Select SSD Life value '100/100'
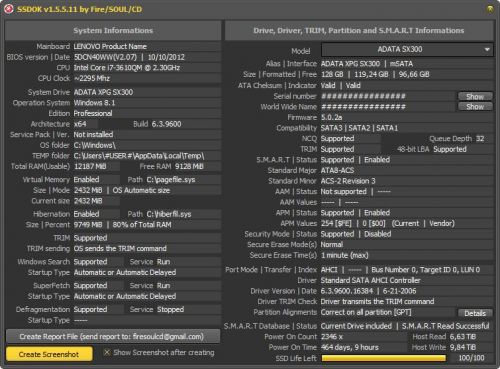Viewport: 500px width, 369px height. (x=471, y=358)
